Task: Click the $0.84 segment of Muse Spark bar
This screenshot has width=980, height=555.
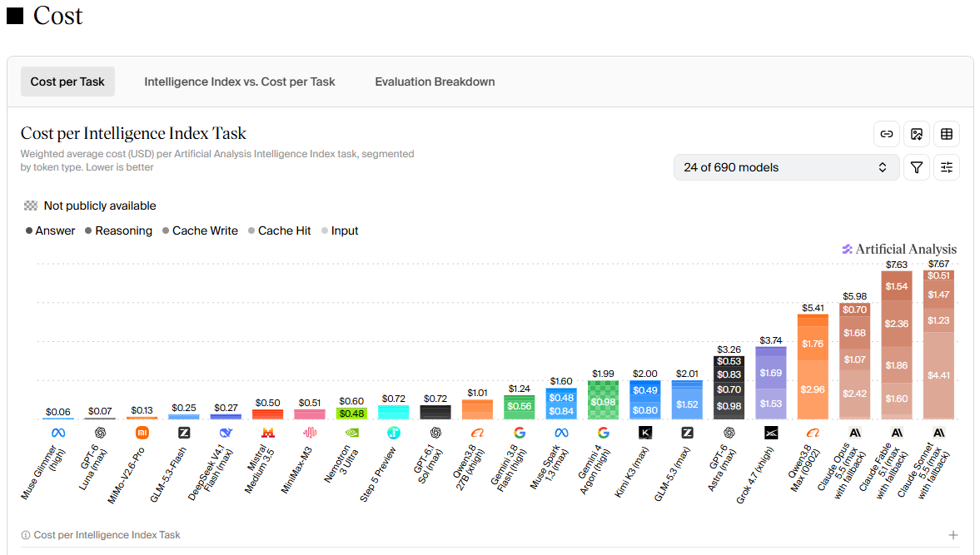Action: point(561,411)
